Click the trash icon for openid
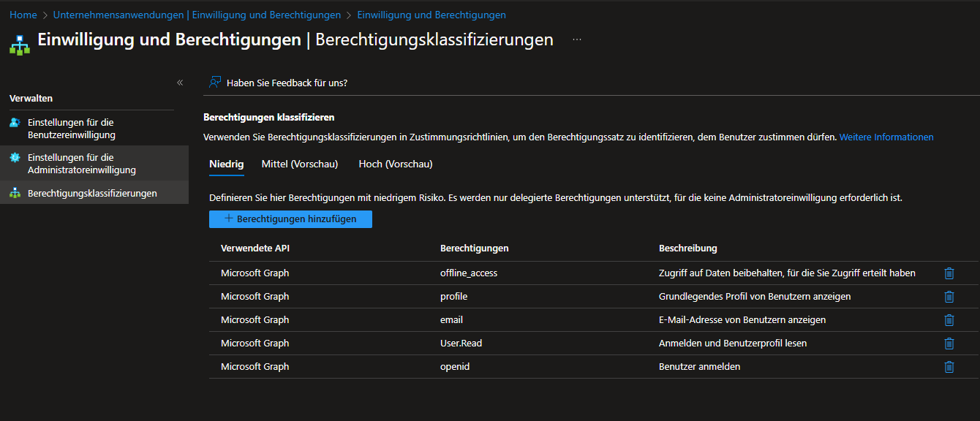The height and width of the screenshot is (421, 980). click(x=949, y=367)
